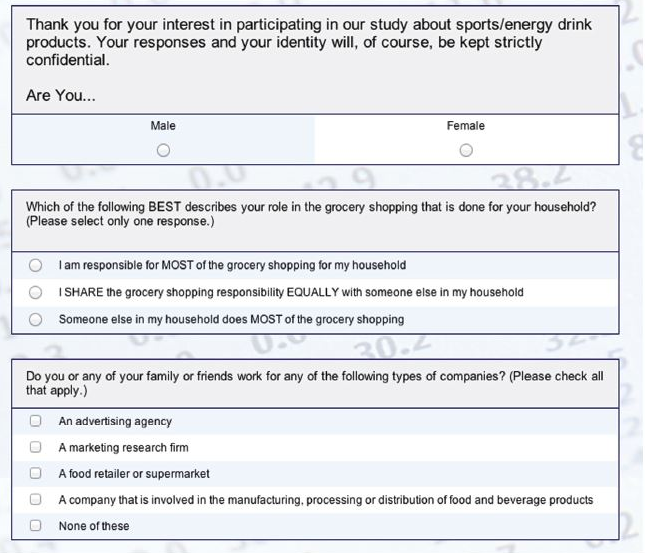
Task: Check the advertising agency checkbox
Action: tap(36, 421)
